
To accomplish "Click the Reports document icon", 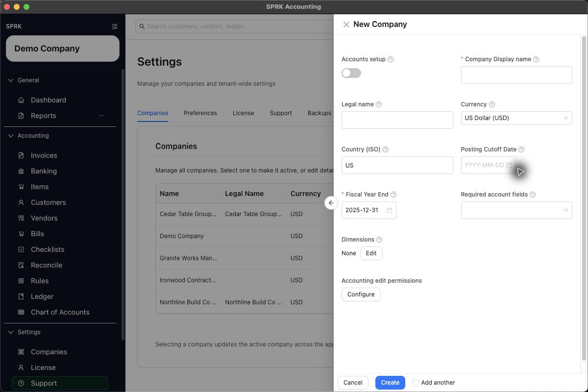I will (21, 116).
